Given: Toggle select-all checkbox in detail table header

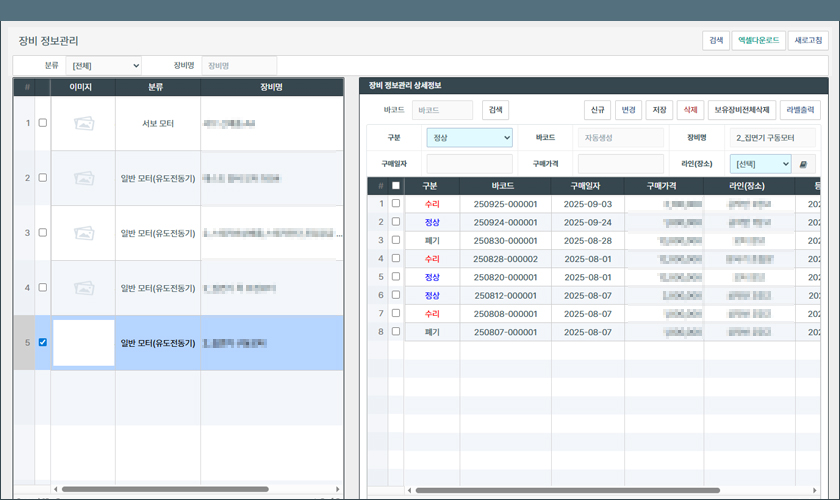Looking at the screenshot, I should click(395, 186).
